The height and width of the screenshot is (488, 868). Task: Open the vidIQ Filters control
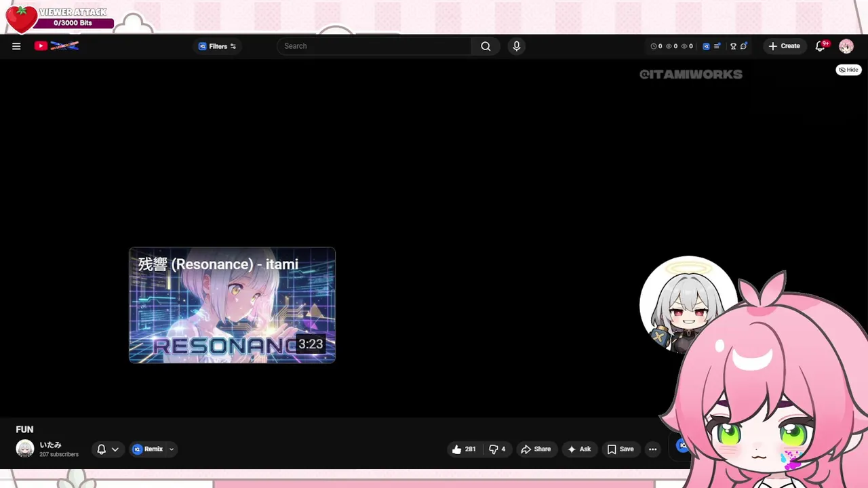click(217, 46)
